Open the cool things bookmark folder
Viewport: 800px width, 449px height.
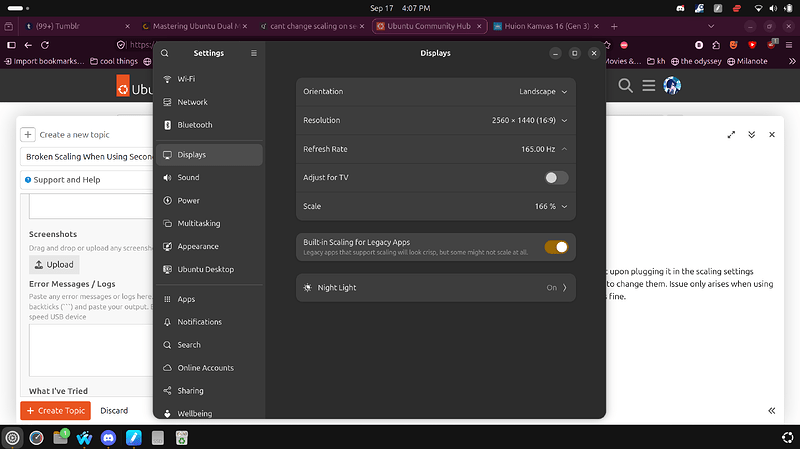click(x=114, y=61)
